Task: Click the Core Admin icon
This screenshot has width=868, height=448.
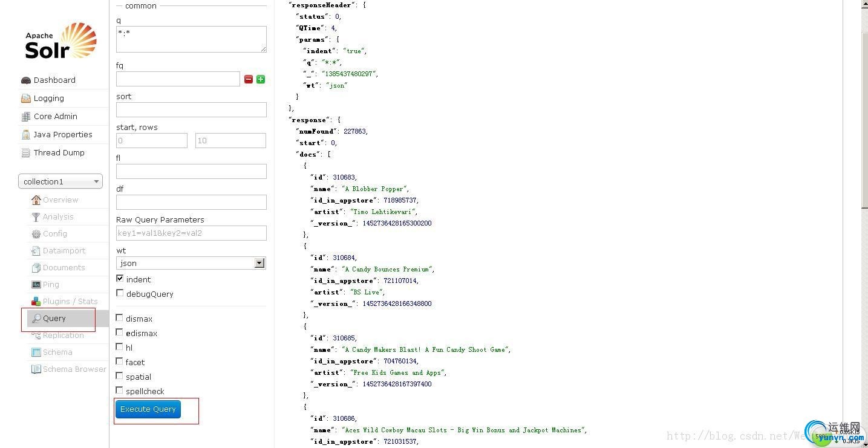Action: coord(25,117)
